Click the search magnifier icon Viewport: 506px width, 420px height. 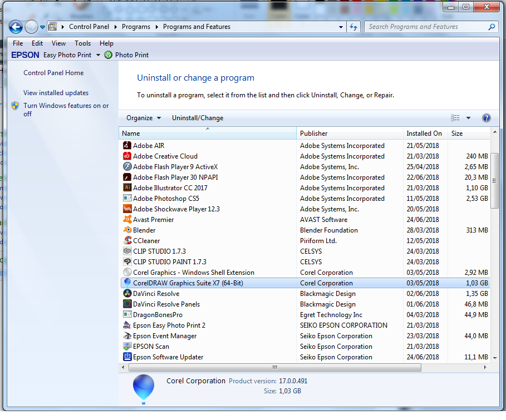(x=492, y=27)
